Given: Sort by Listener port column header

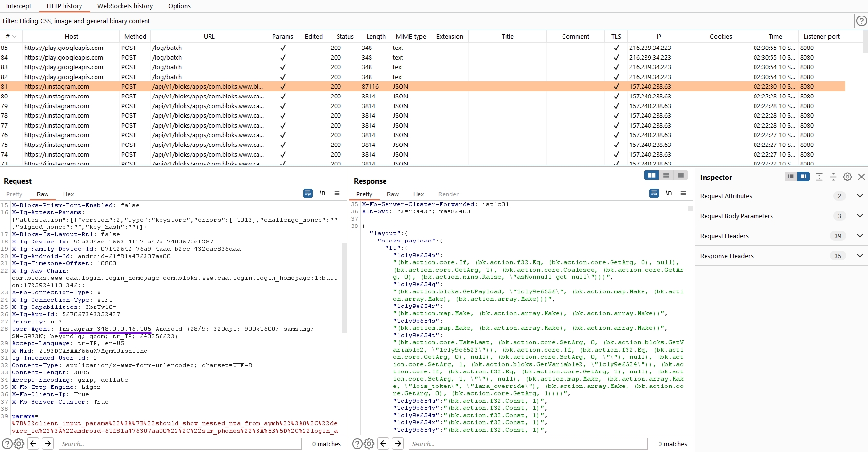Looking at the screenshot, I should coord(821,36).
